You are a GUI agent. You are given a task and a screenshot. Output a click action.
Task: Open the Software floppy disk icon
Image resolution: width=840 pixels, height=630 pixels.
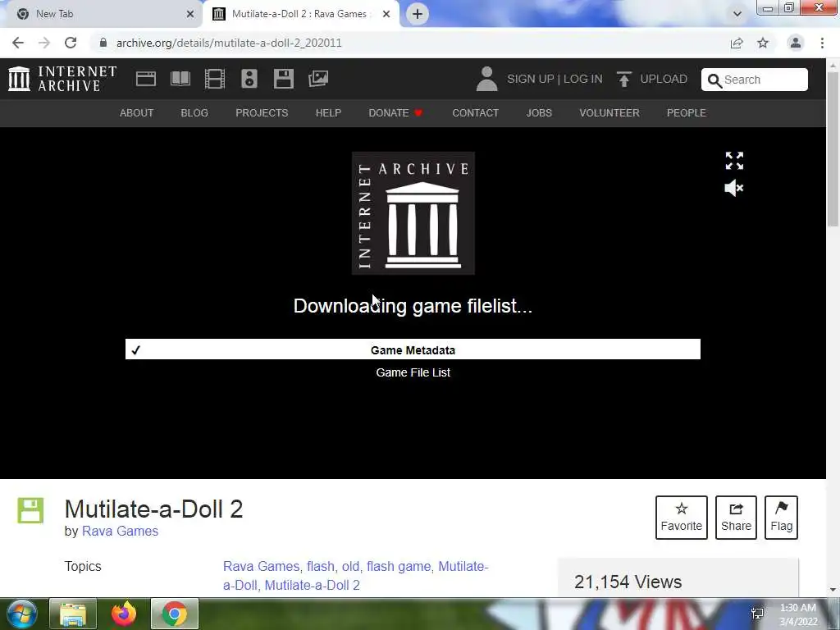point(283,79)
